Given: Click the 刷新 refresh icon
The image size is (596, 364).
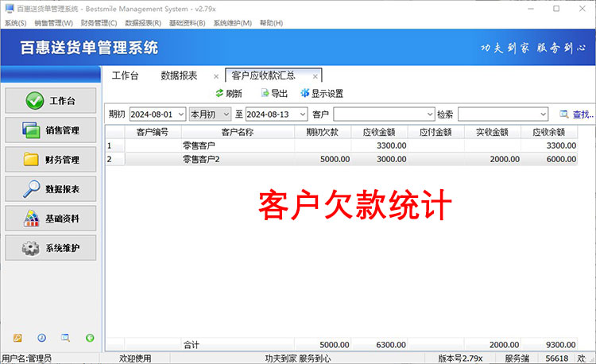Looking at the screenshot, I should pyautogui.click(x=219, y=94).
